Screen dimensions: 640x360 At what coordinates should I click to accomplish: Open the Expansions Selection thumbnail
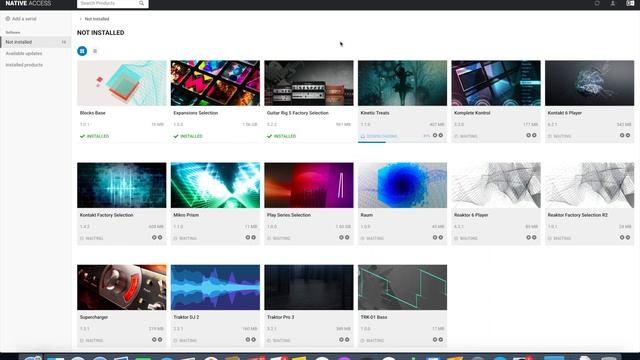pos(215,83)
